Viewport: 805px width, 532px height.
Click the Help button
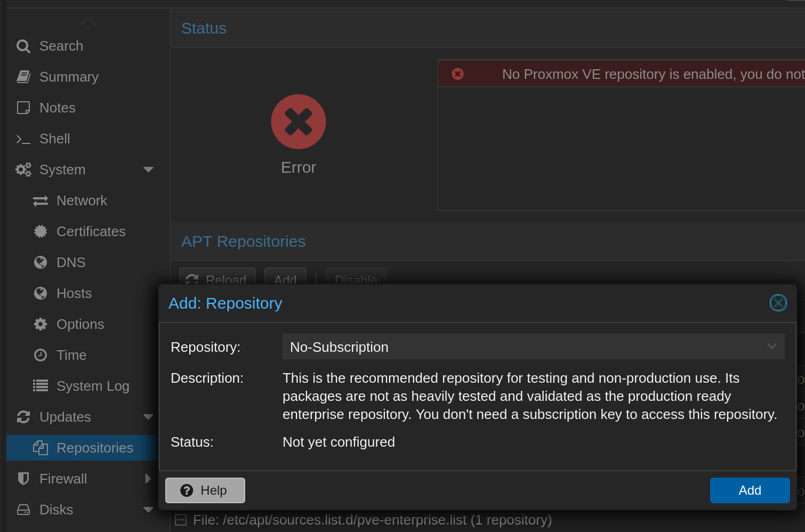(x=205, y=490)
